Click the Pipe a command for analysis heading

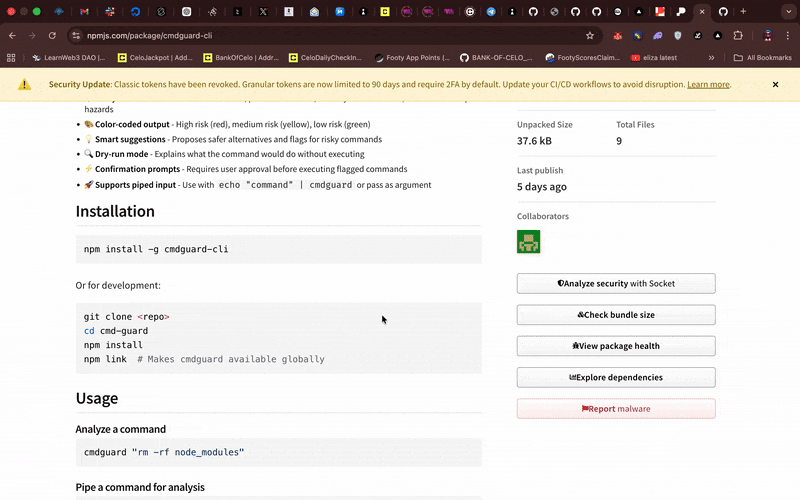140,487
